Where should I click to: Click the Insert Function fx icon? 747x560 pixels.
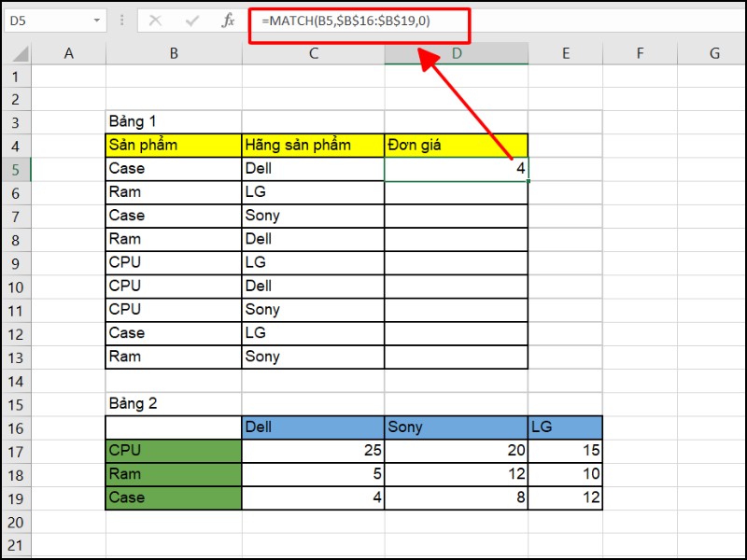pos(228,21)
